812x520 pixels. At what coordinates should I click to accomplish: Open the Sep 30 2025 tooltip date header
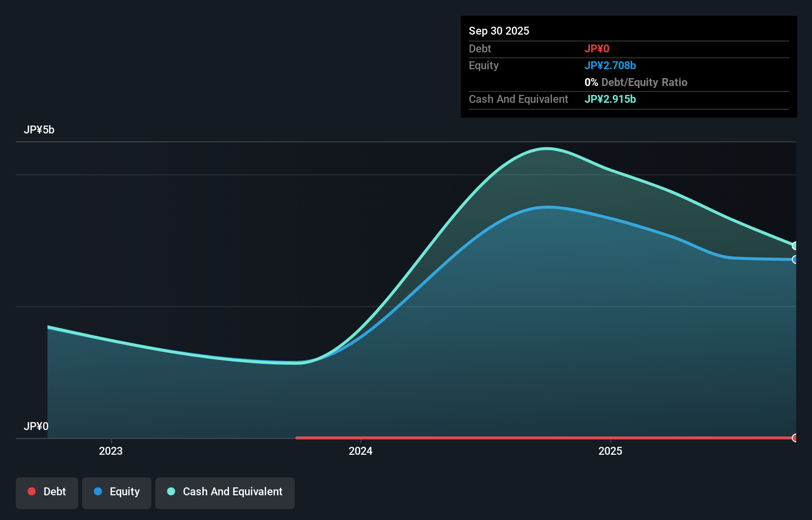coord(499,31)
